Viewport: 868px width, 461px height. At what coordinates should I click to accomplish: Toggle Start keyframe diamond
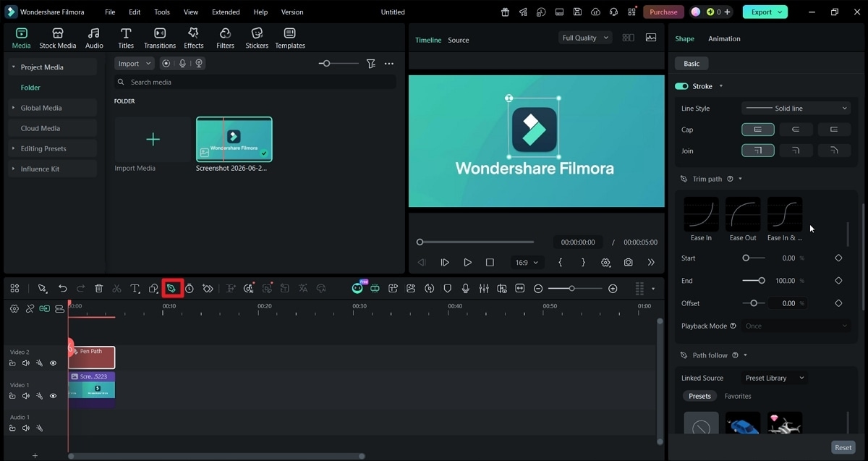coord(838,258)
